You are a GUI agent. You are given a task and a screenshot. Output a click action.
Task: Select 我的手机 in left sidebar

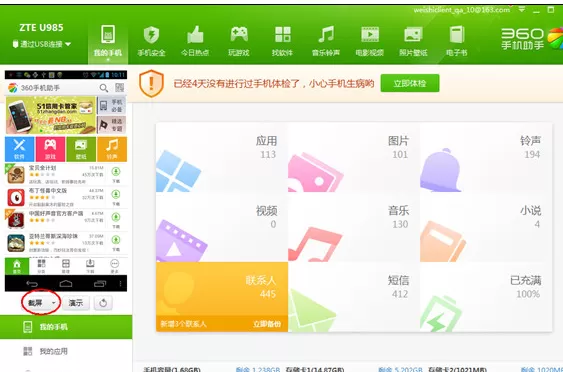(x=66, y=327)
